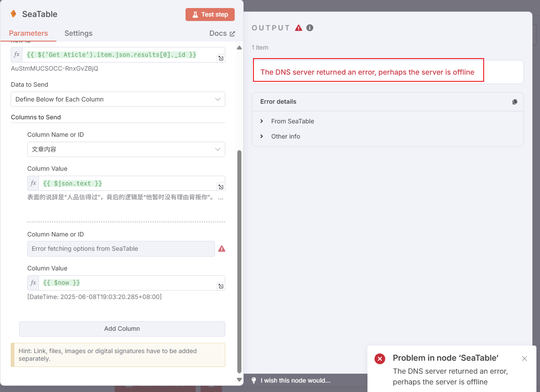Click the warning triangle beside column name field
This screenshot has width=540, height=392.
pyautogui.click(x=222, y=249)
